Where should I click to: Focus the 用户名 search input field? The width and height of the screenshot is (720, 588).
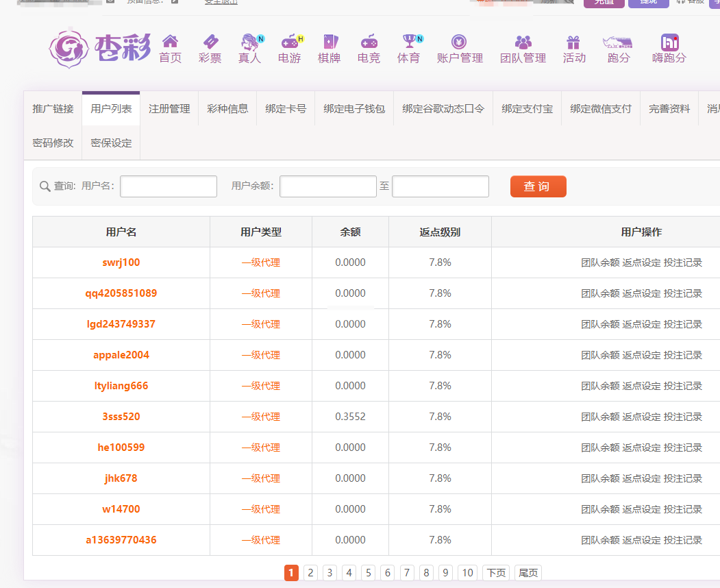pyautogui.click(x=169, y=186)
